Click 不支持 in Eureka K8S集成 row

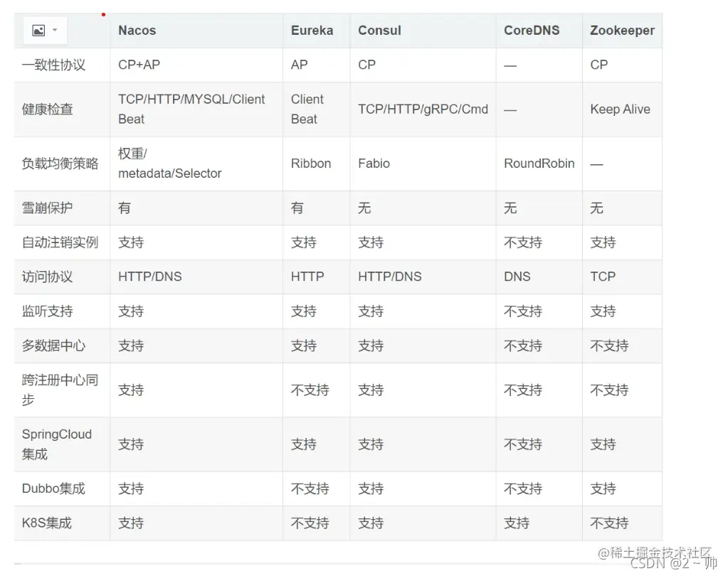click(310, 523)
